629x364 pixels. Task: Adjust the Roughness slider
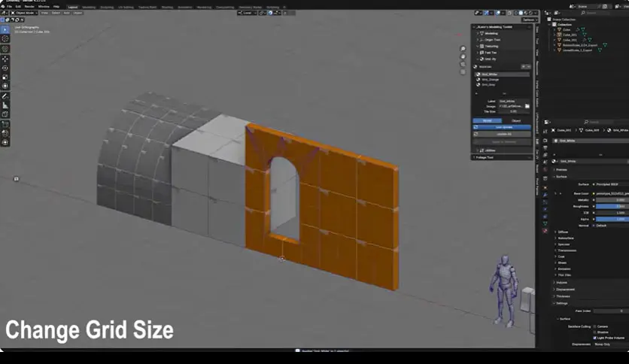pos(612,206)
